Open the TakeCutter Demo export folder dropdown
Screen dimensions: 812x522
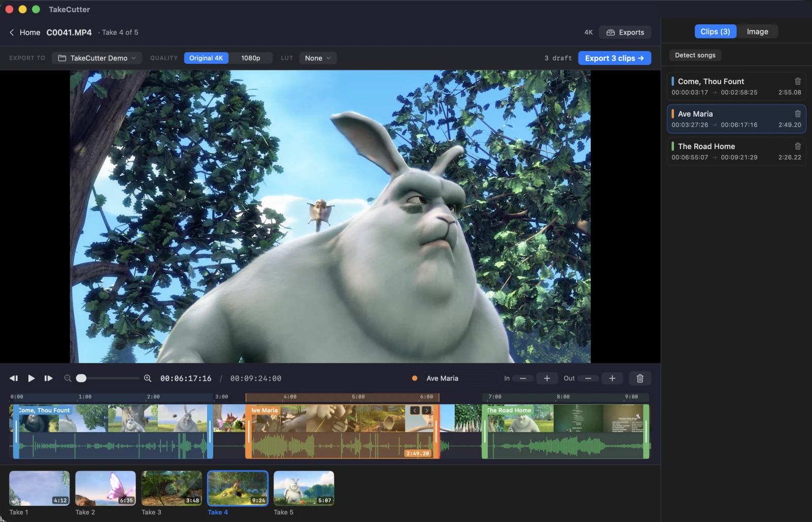[x=96, y=58]
